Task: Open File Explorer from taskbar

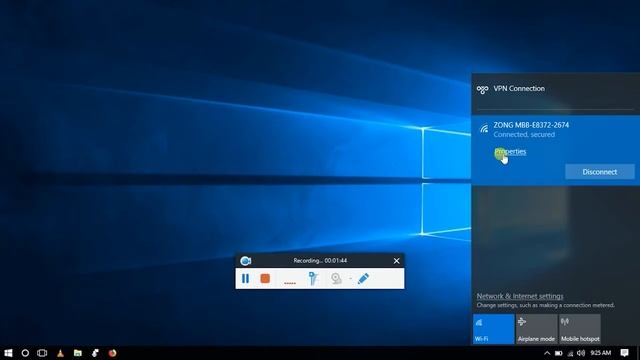Action: click(78, 353)
